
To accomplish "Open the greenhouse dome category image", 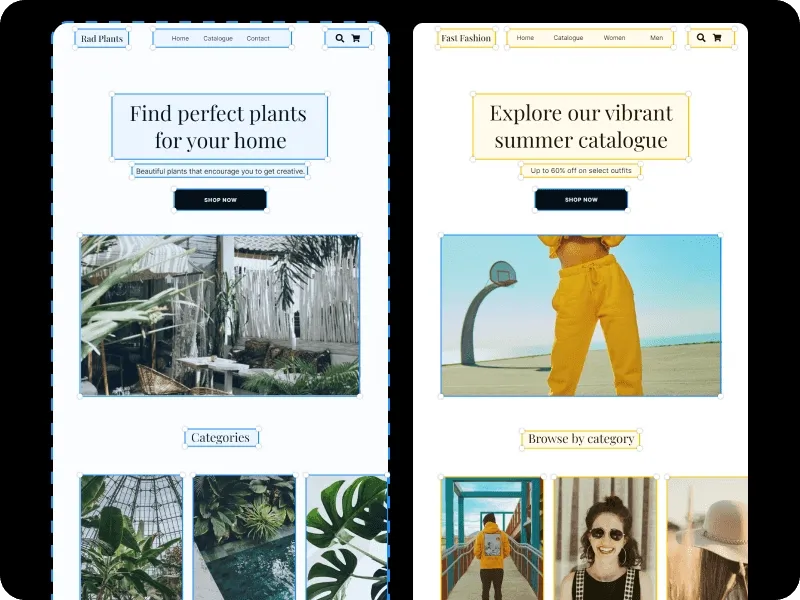I will [x=132, y=537].
